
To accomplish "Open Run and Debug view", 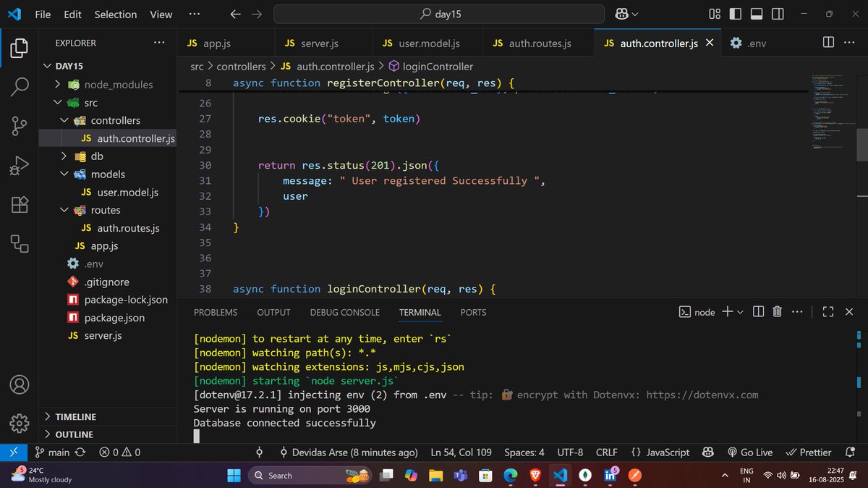I will (20, 166).
